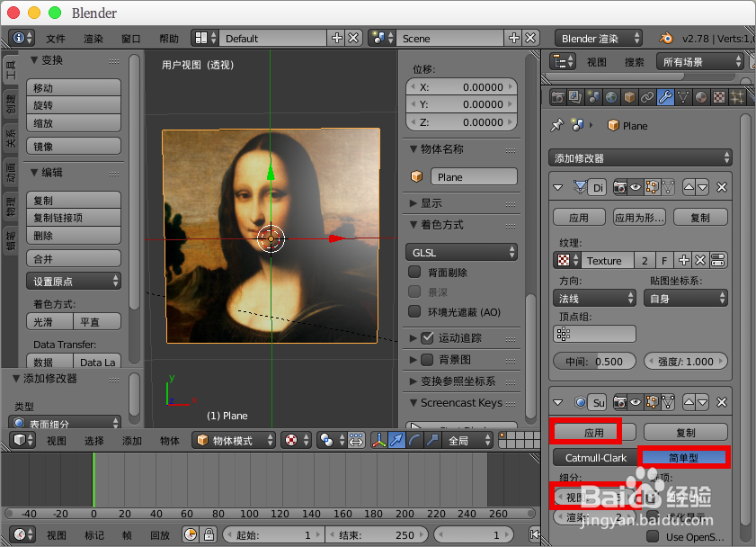Select Catmull-Clark subdivision type
The image size is (756, 547).
coord(595,458)
